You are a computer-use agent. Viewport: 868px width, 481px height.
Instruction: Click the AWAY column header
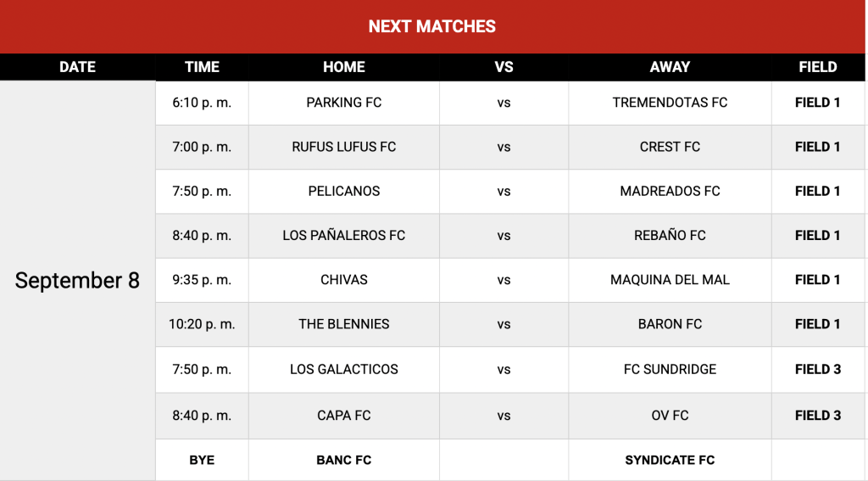670,67
